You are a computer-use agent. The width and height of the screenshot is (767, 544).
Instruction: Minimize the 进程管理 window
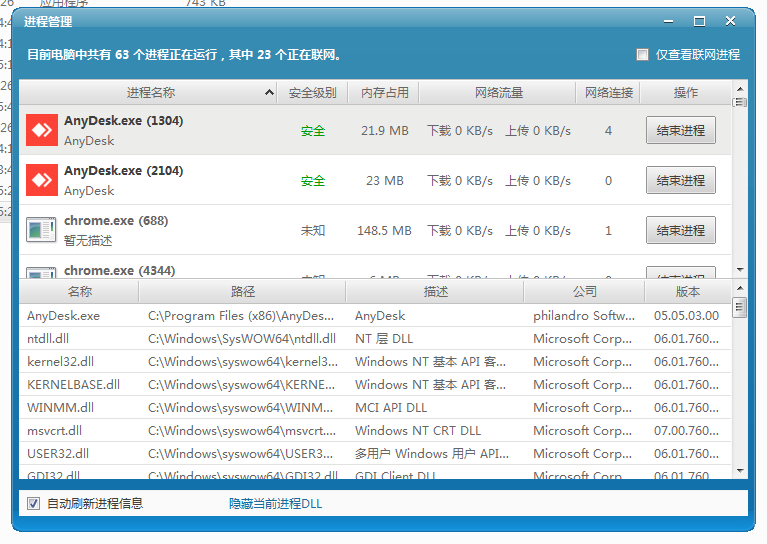pyautogui.click(x=669, y=22)
